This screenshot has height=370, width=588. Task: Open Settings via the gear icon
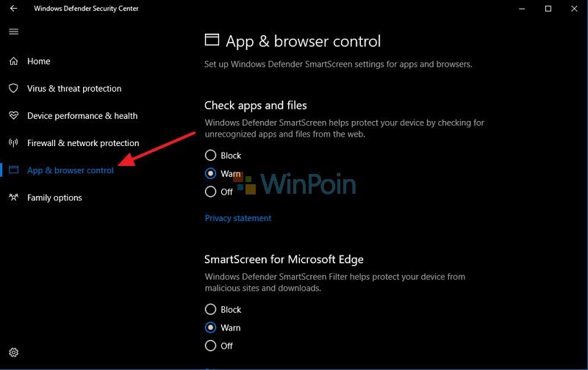(13, 353)
